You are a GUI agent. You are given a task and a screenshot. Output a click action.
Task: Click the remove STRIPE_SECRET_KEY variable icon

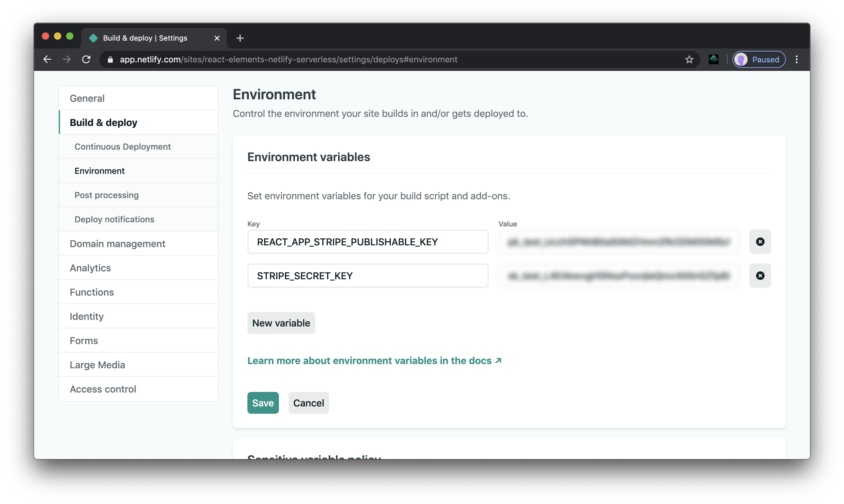click(760, 275)
